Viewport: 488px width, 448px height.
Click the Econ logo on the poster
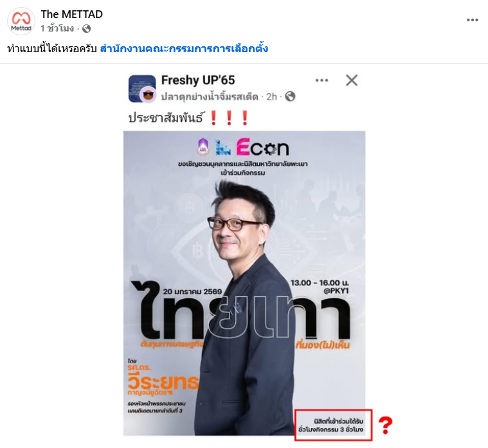pyautogui.click(x=262, y=147)
